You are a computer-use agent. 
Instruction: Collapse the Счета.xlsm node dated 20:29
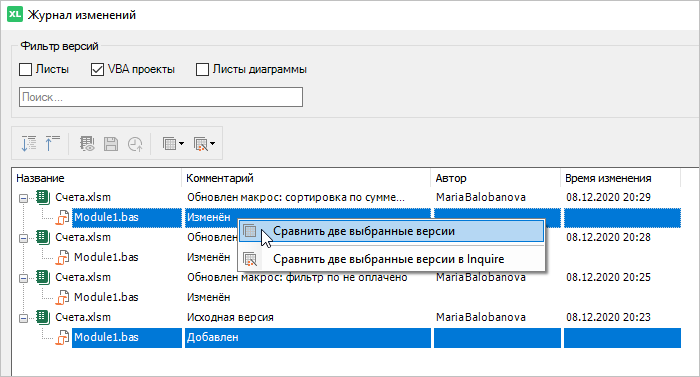pyautogui.click(x=23, y=198)
